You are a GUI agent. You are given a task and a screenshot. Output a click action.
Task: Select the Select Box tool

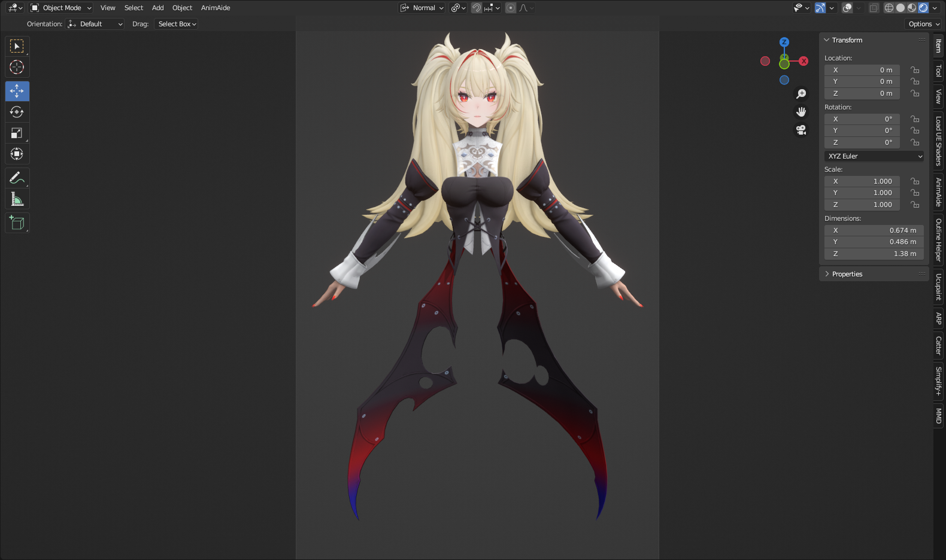(x=17, y=46)
